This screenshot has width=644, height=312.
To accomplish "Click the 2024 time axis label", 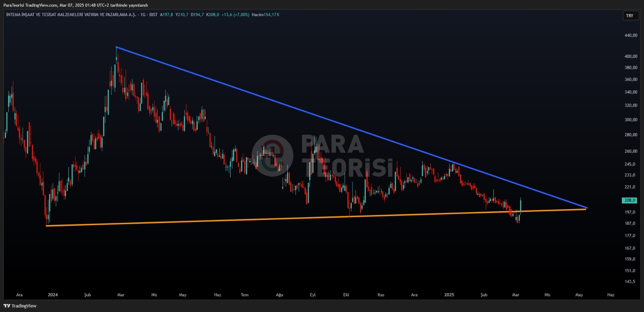I will tap(53, 295).
